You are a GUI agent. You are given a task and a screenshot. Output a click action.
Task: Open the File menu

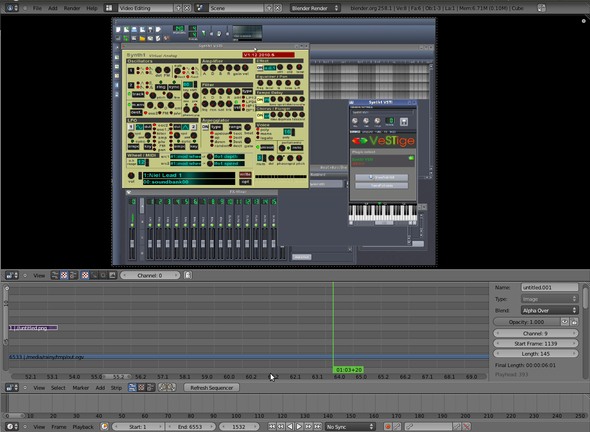point(37,8)
